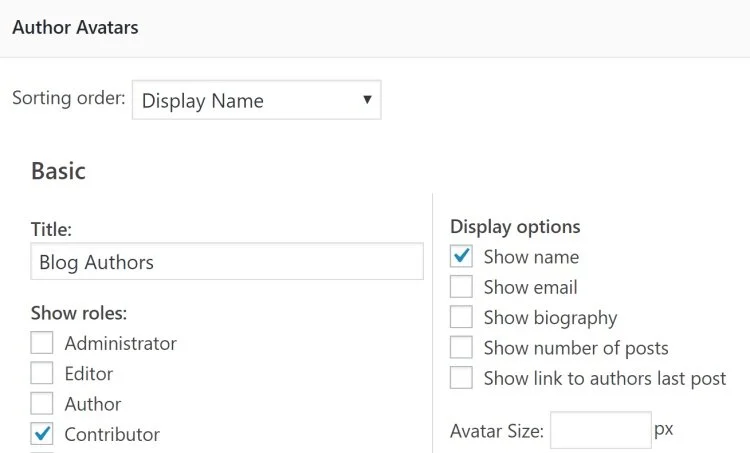Click the Title input field
This screenshot has height=453, width=750.
(227, 263)
